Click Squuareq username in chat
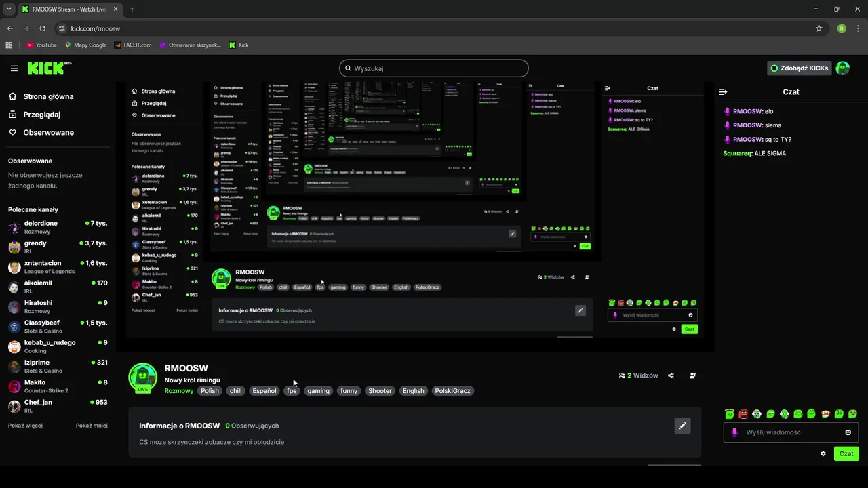 pos(738,153)
